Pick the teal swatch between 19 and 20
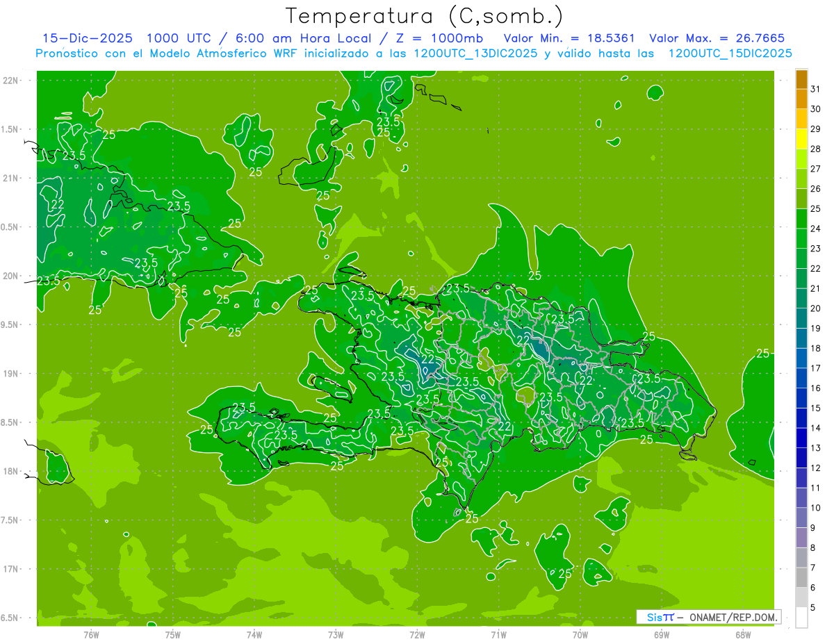The height and width of the screenshot is (644, 834). coord(801,318)
